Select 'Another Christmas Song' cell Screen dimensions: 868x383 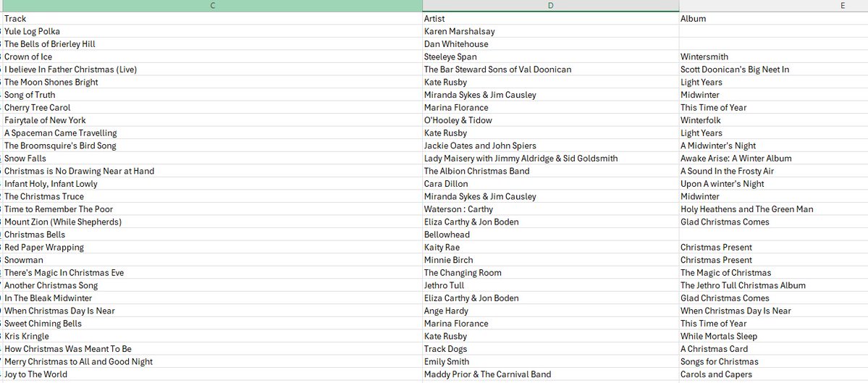coord(213,285)
